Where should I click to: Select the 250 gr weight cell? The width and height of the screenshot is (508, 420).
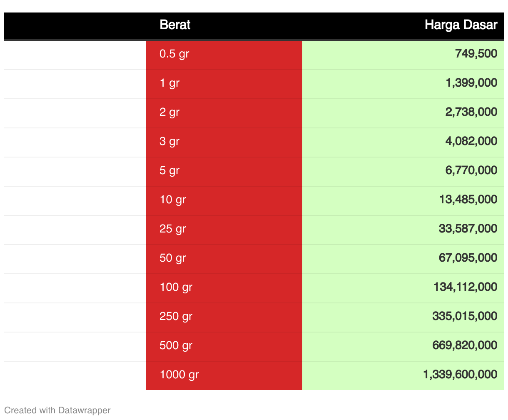pos(224,317)
